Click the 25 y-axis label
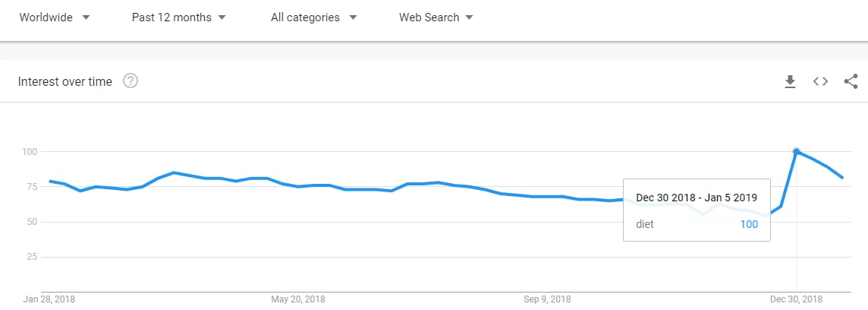This screenshot has width=868, height=310. coord(31,257)
